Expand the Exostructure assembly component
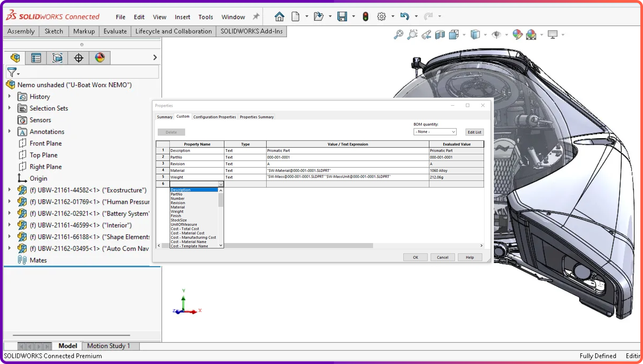 [x=9, y=190]
